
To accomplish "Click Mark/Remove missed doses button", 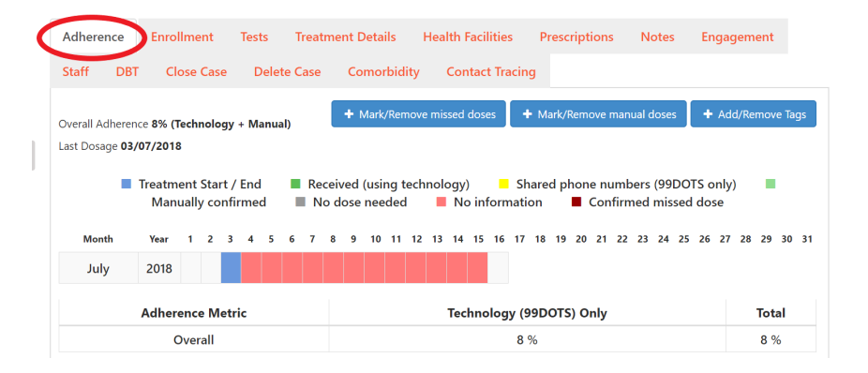I will pyautogui.click(x=418, y=114).
